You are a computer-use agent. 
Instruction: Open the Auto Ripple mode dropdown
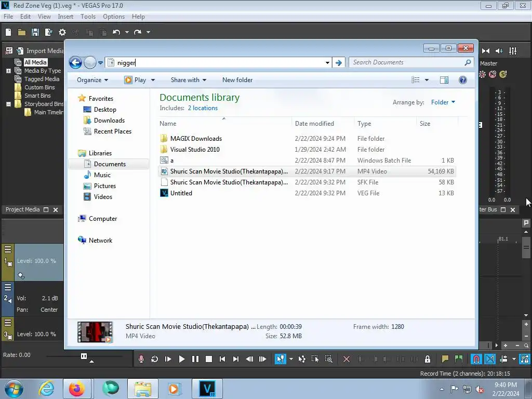click(514, 359)
